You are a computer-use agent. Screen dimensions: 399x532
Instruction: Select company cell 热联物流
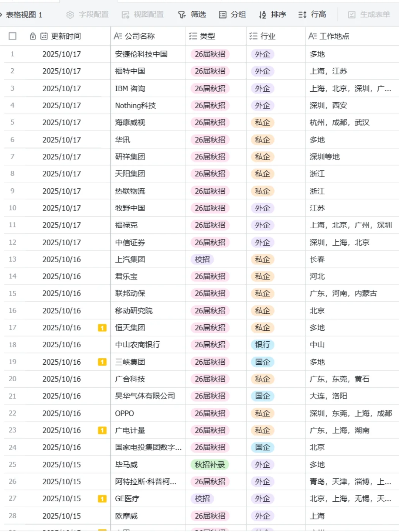(148, 191)
